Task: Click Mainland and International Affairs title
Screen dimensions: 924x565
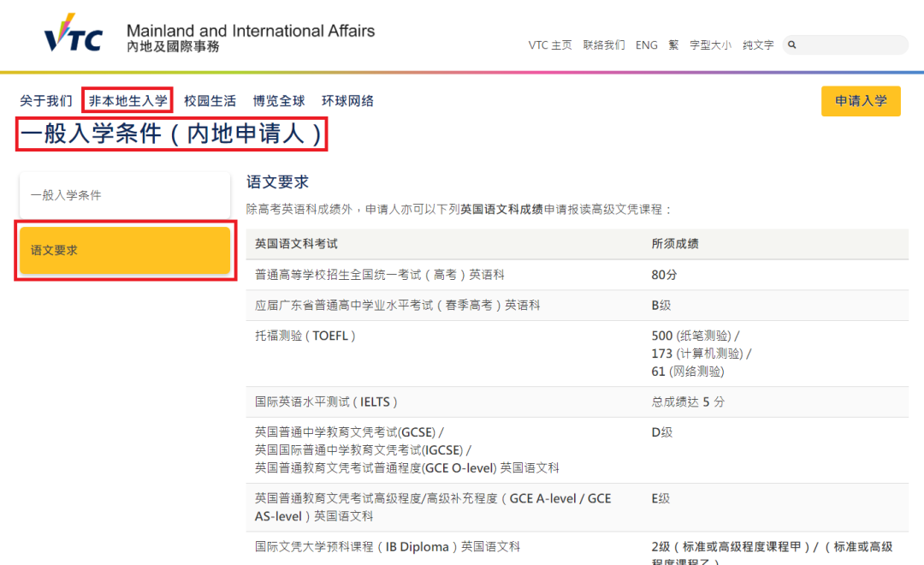Action: tap(251, 32)
